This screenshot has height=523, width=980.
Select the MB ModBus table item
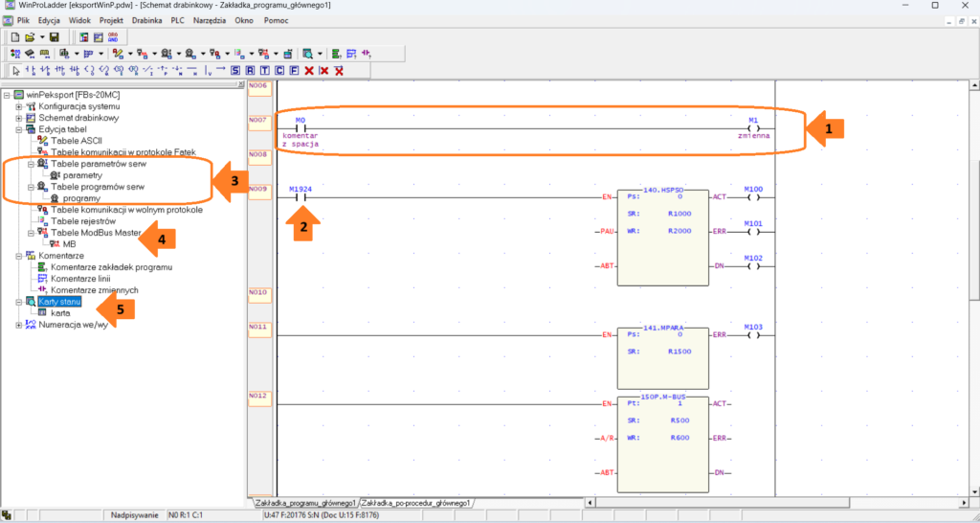69,244
